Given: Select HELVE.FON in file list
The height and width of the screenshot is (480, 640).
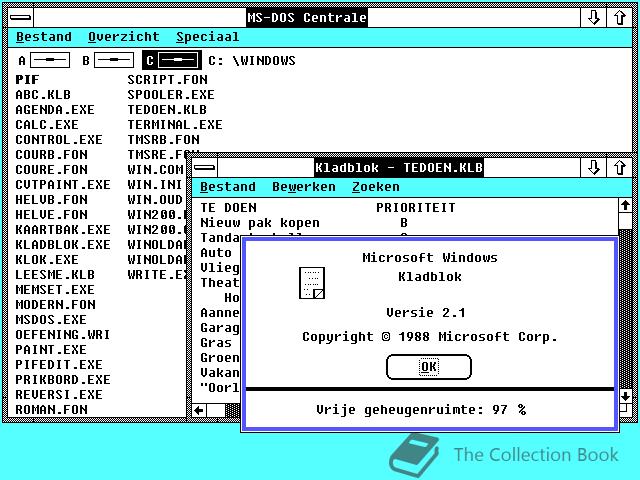Looking at the screenshot, I should tap(51, 215).
